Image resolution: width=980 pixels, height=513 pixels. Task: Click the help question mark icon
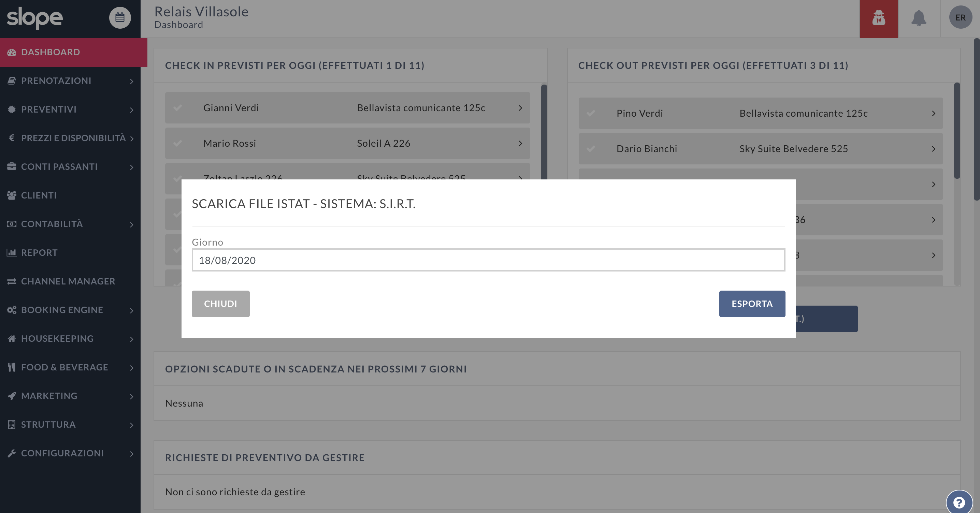pos(959,502)
